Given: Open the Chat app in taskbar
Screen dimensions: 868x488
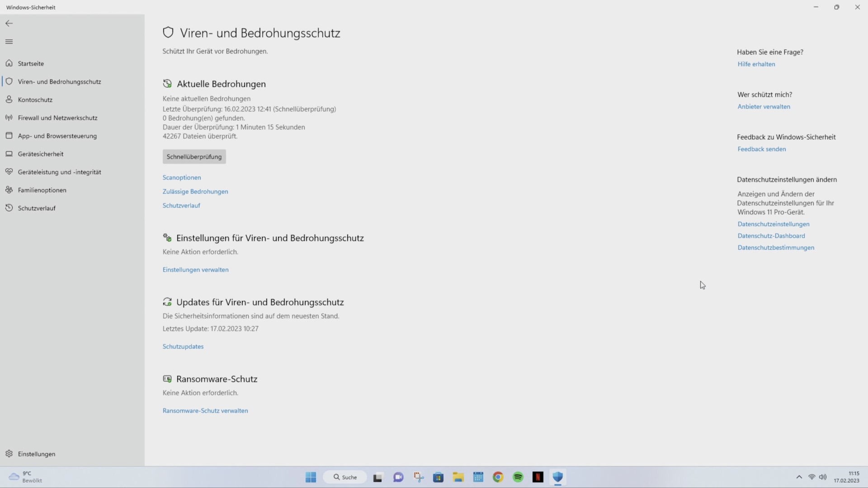Looking at the screenshot, I should 398,477.
